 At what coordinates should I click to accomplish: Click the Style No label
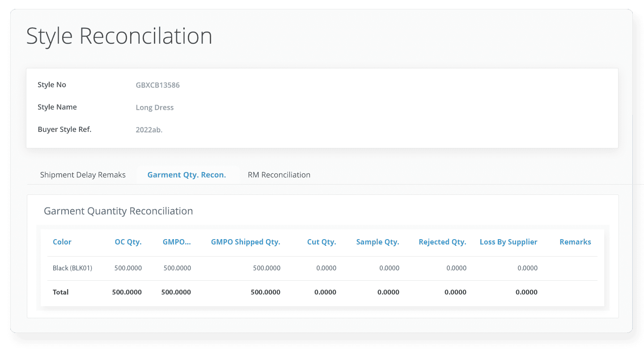tap(52, 84)
